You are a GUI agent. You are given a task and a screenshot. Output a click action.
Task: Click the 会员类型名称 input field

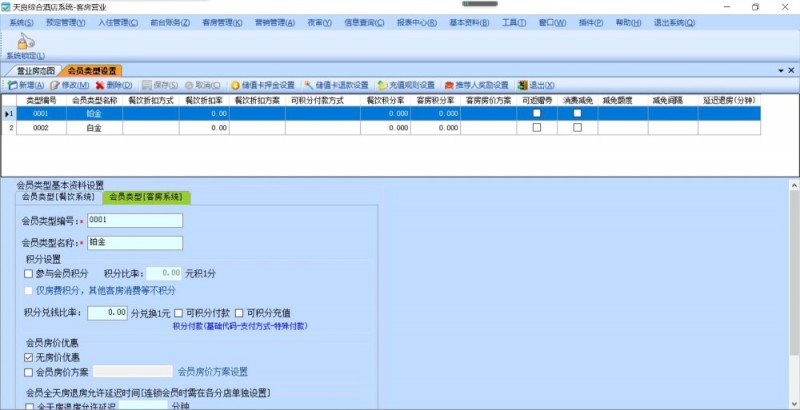click(135, 243)
